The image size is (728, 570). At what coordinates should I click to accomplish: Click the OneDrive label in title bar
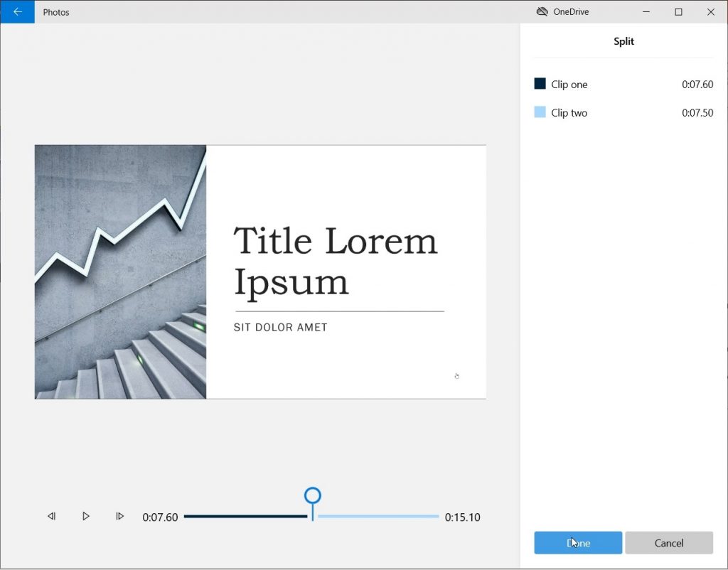pyautogui.click(x=571, y=12)
